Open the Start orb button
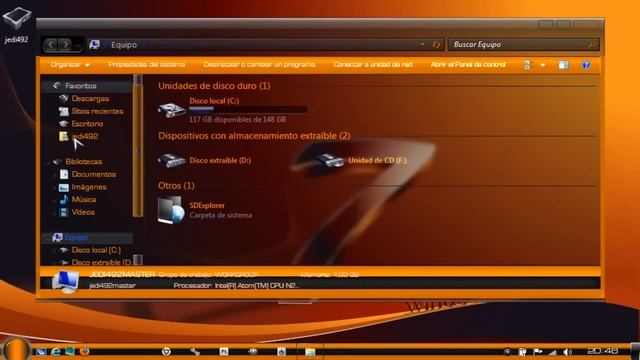640x360 pixels. click(16, 349)
